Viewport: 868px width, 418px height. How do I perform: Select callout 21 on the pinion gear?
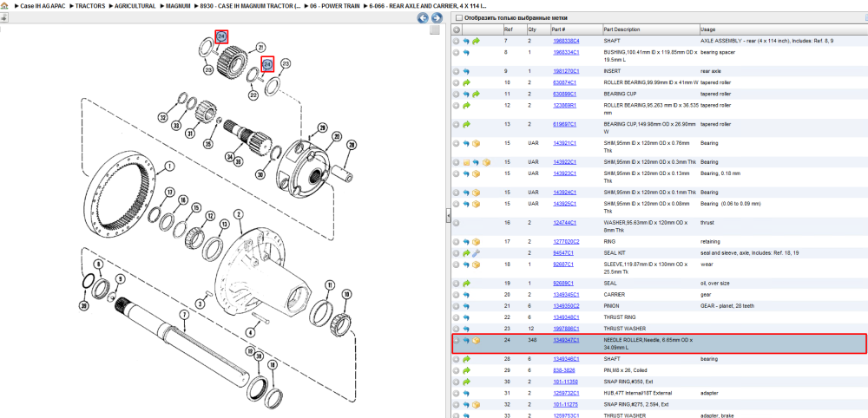[x=260, y=48]
